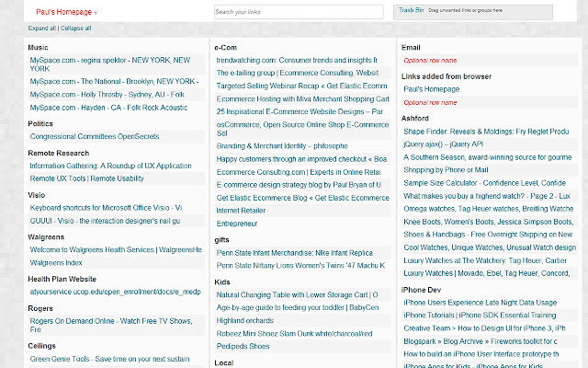Image resolution: width=588 pixels, height=368 pixels.
Task: Collapse the Walgreens group header
Action: click(46, 237)
